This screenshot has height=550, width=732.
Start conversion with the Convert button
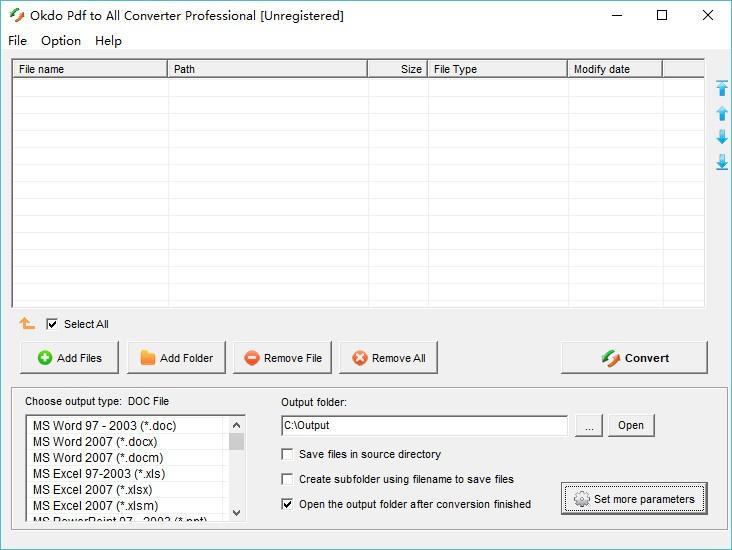click(634, 358)
